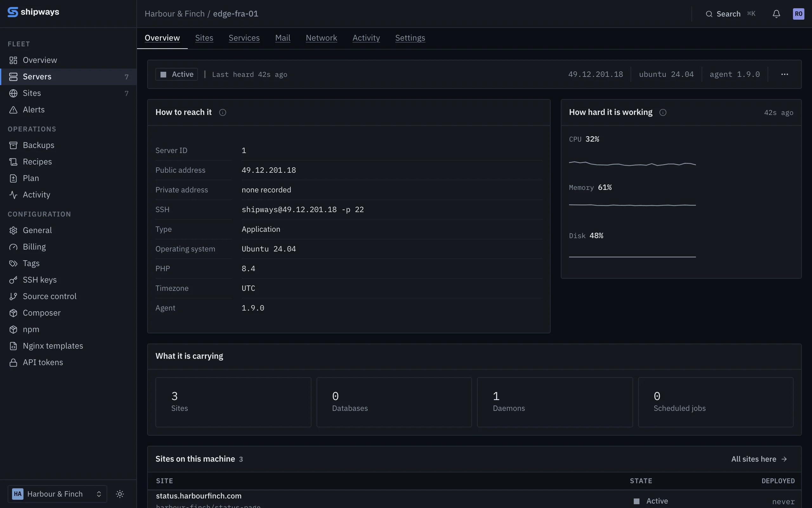Image resolution: width=812 pixels, height=508 pixels.
Task: Toggle light/dark theme sun icon
Action: tap(120, 494)
